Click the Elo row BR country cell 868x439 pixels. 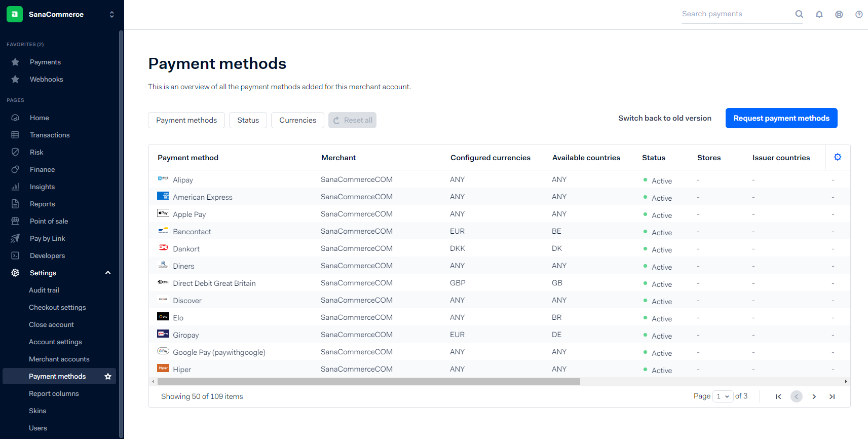click(x=556, y=317)
